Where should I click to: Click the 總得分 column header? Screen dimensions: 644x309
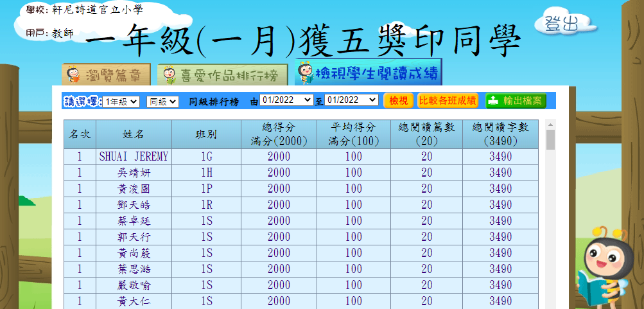coord(279,134)
